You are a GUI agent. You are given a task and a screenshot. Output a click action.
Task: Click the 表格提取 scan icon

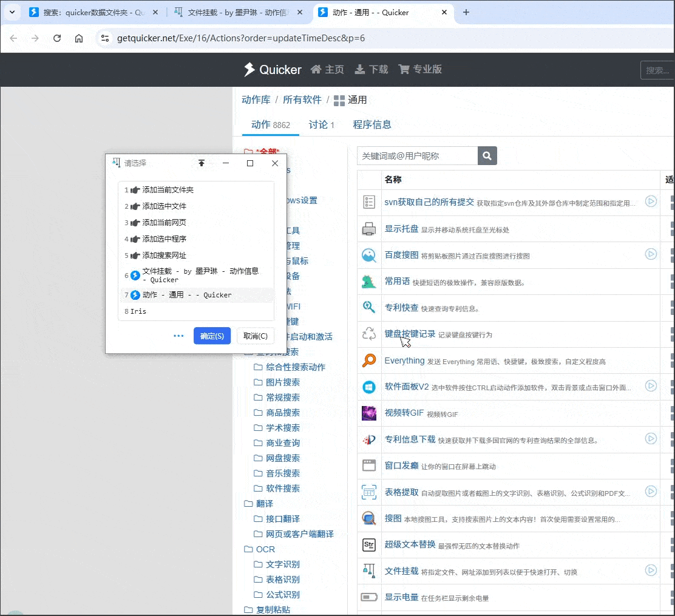pos(369,492)
